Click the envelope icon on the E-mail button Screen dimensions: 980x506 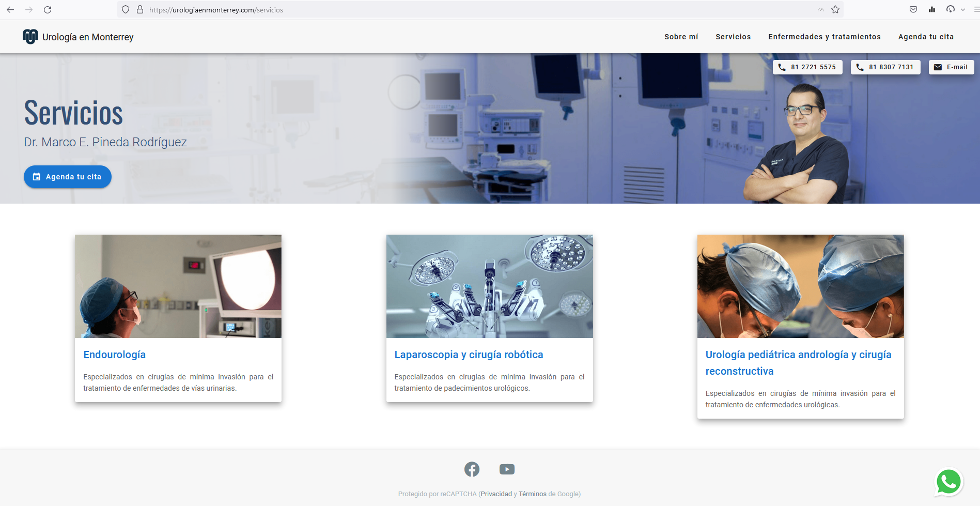click(939, 67)
